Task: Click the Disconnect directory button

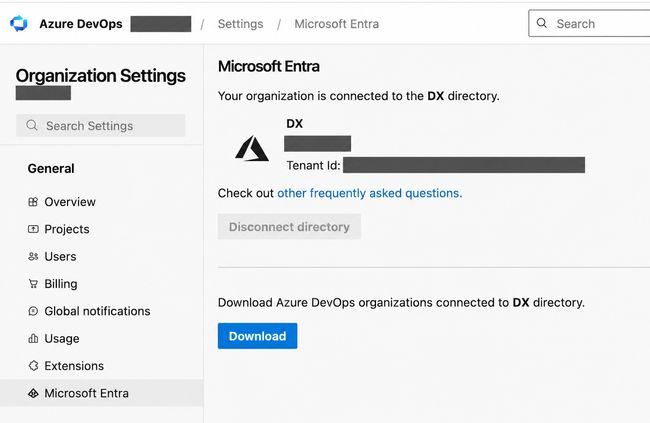Action: click(x=289, y=227)
